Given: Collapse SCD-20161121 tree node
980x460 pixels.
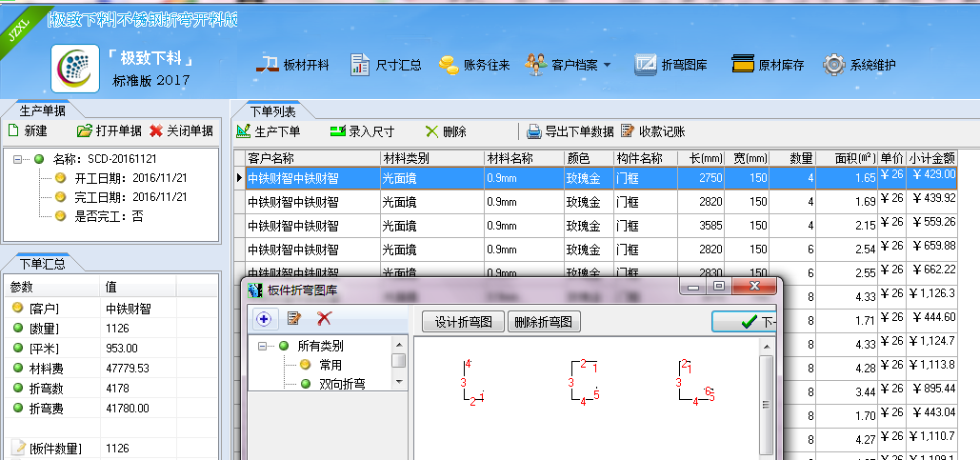Looking at the screenshot, I should point(17,159).
